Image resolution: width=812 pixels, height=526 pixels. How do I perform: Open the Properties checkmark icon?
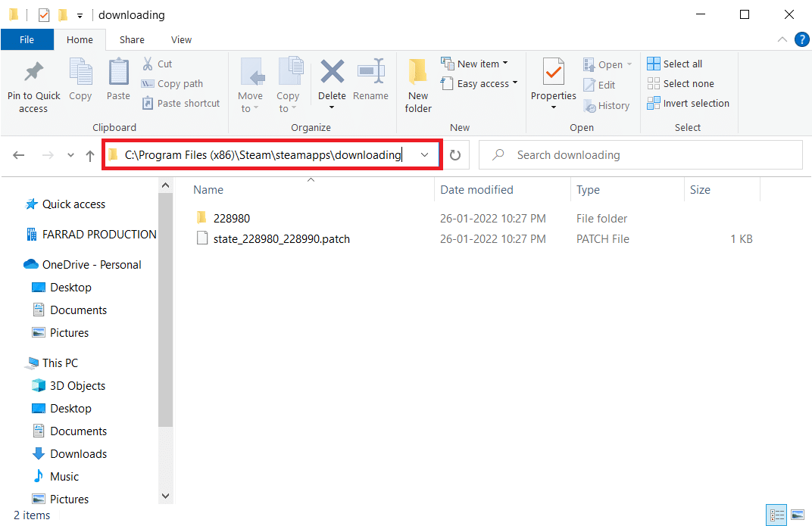click(554, 71)
